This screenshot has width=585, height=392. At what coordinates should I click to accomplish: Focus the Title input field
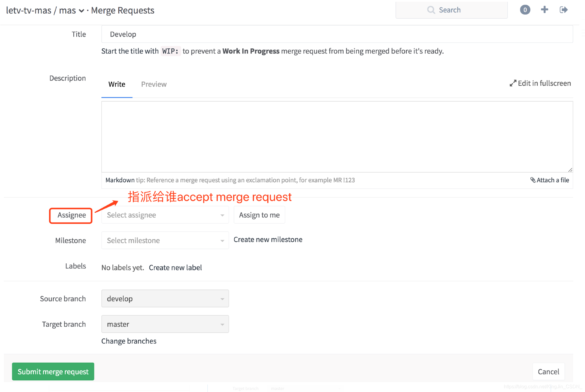[337, 34]
